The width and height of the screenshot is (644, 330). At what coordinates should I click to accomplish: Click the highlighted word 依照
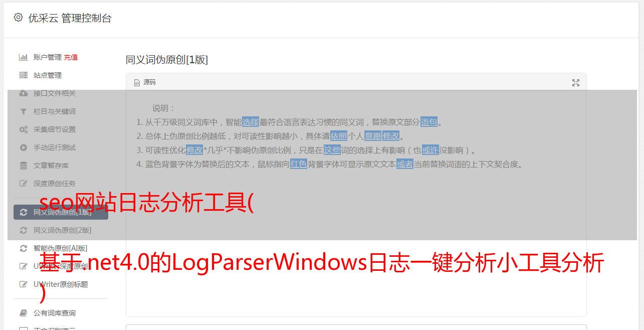pyautogui.click(x=338, y=136)
